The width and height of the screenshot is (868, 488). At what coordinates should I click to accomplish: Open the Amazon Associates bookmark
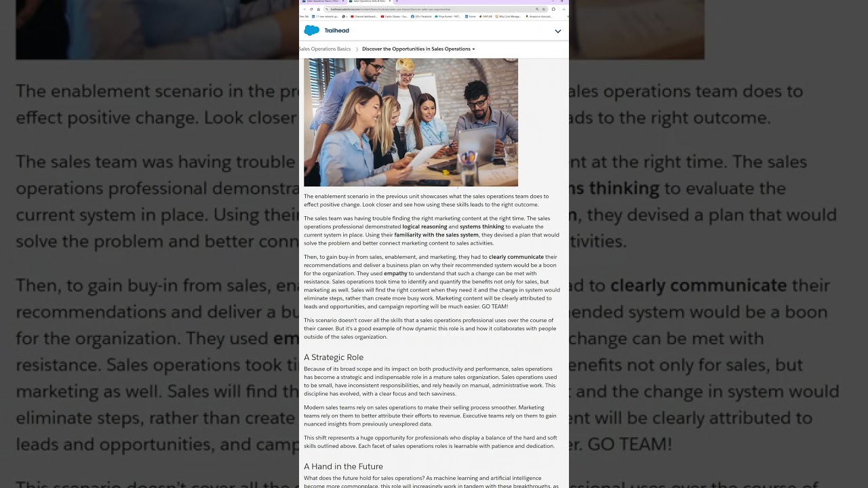pyautogui.click(x=538, y=16)
